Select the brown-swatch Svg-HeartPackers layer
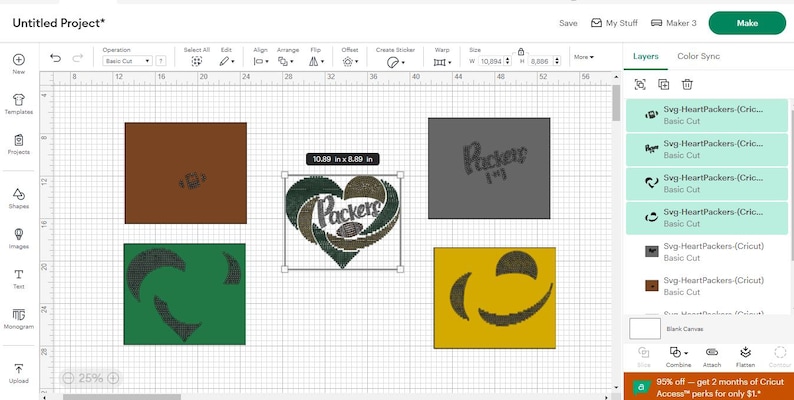 click(x=707, y=286)
